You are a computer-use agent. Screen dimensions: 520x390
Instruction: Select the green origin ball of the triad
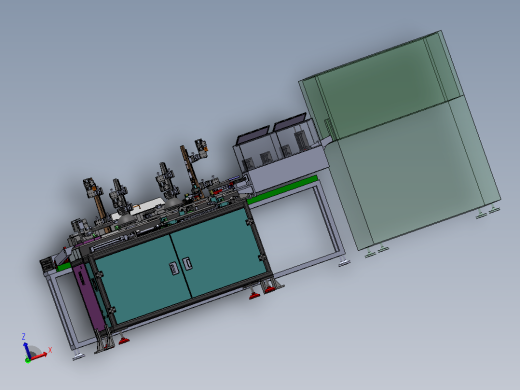[28, 360]
